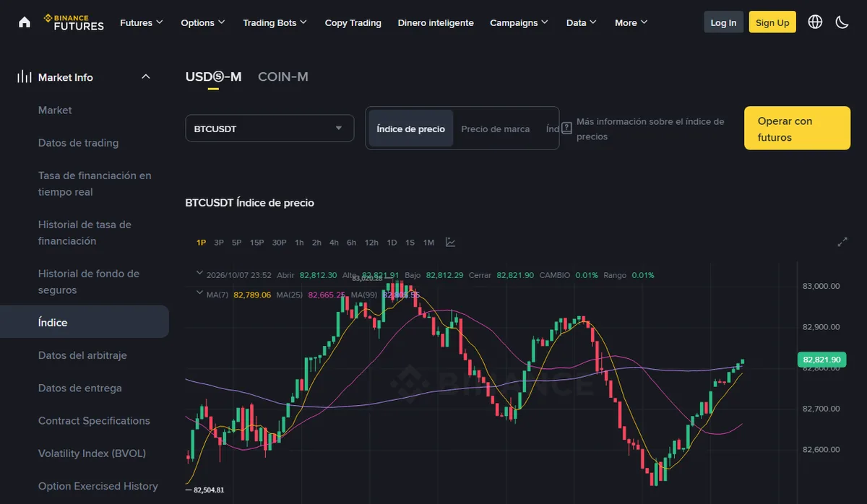Select the 12h chart interval
867x504 pixels.
(371, 242)
